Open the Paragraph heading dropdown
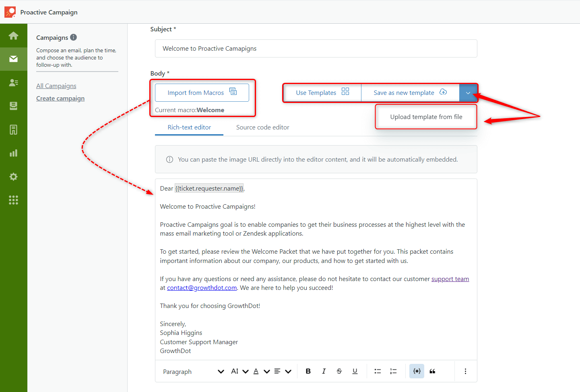The width and height of the screenshot is (580, 392). coord(194,371)
